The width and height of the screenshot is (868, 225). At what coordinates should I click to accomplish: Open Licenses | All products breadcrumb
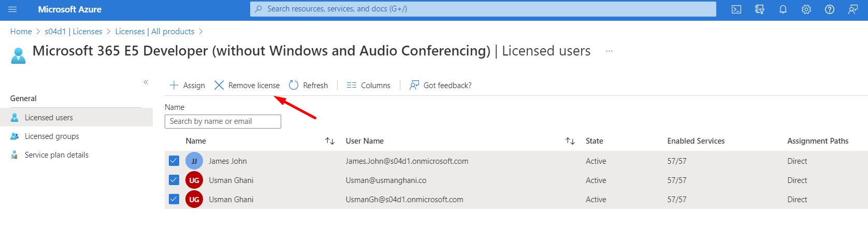(x=155, y=32)
